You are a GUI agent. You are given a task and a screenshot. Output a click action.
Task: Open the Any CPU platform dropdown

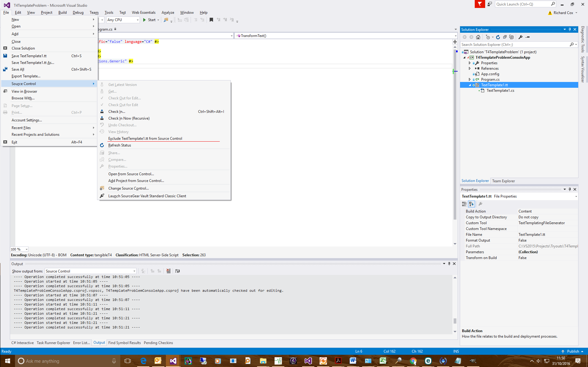pos(123,20)
